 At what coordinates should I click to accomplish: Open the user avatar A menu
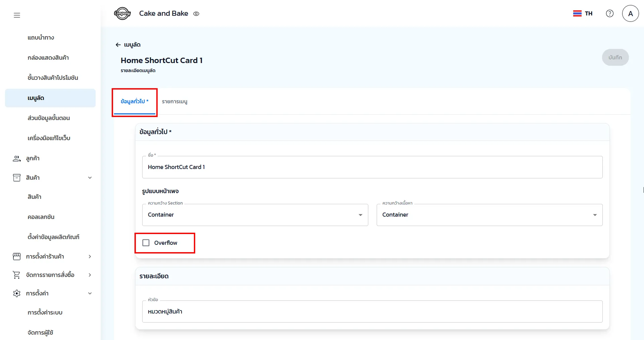click(x=630, y=13)
